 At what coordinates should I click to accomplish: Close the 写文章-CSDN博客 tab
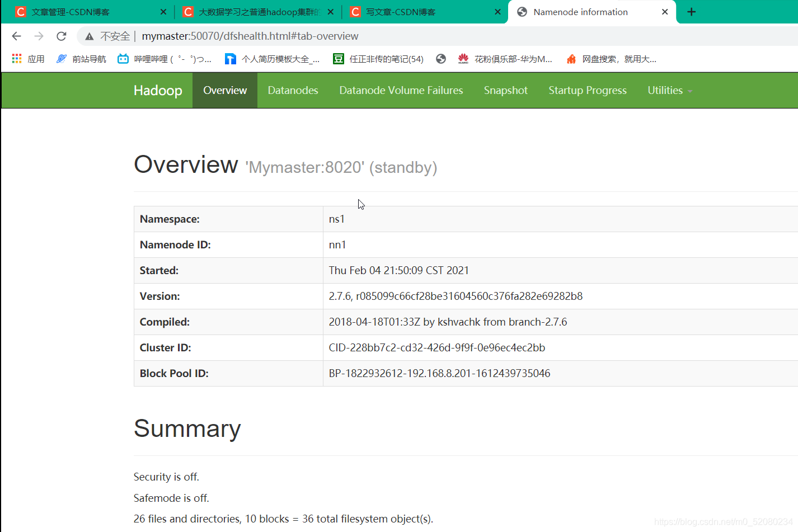coord(498,12)
